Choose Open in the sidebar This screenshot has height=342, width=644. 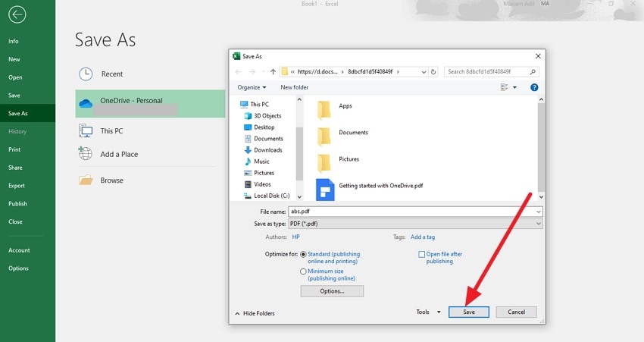15,77
